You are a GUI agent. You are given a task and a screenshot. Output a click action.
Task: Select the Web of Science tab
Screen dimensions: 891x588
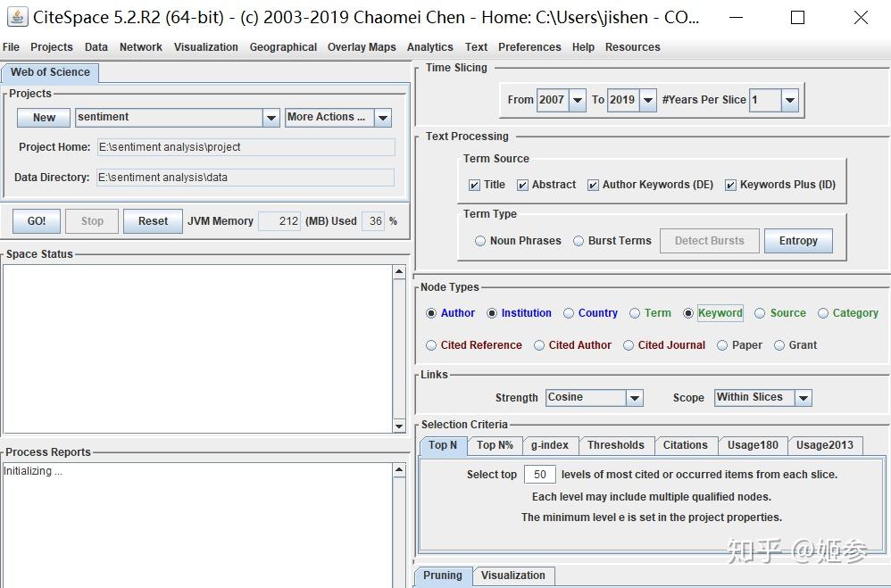tap(50, 72)
